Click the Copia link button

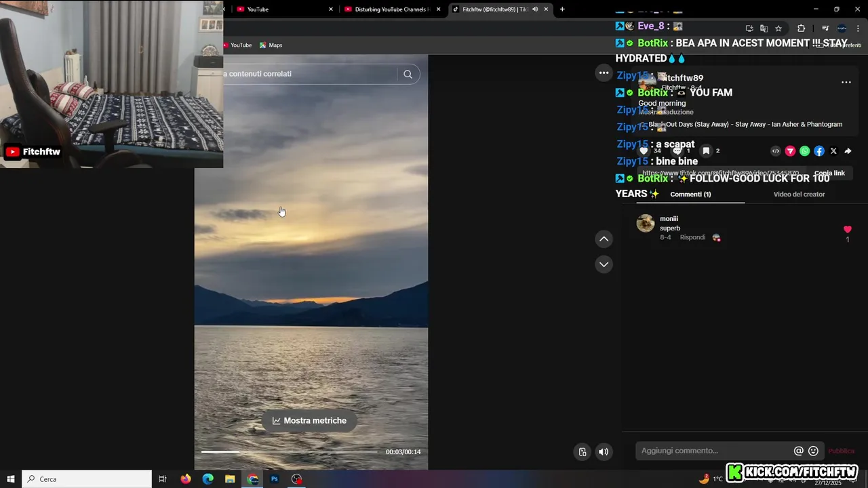tap(829, 174)
